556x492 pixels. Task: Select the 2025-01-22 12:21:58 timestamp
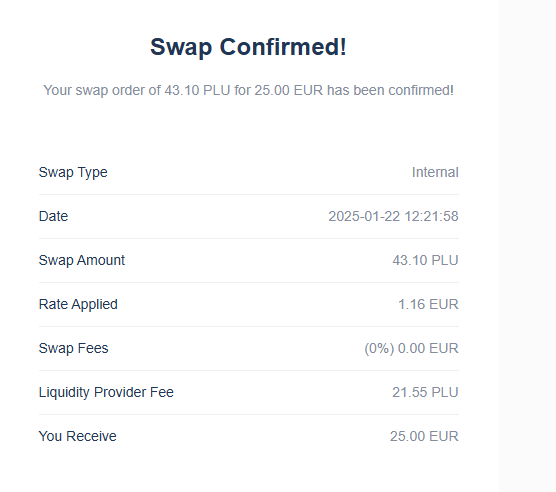coord(393,216)
